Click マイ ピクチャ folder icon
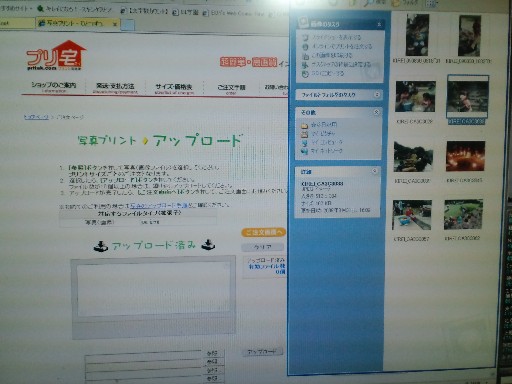Image resolution: width=512 pixels, height=384 pixels. 304,134
